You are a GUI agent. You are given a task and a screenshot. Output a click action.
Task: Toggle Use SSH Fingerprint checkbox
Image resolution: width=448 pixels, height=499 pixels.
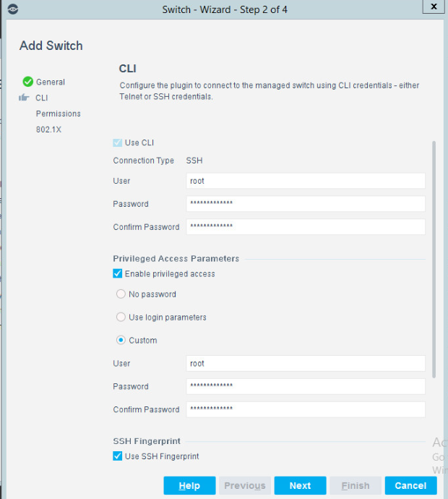click(x=117, y=456)
